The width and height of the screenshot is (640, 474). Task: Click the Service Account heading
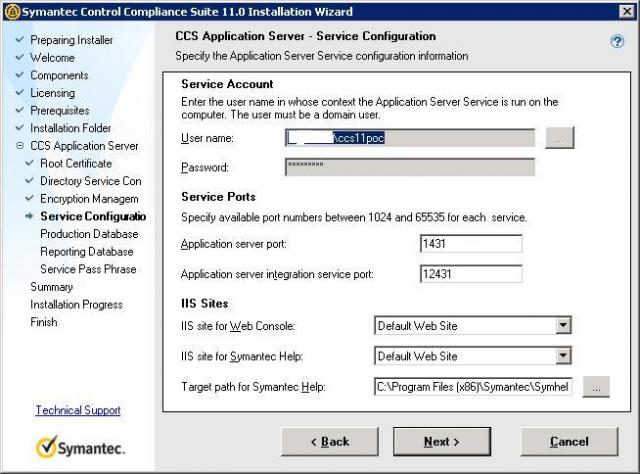click(227, 84)
